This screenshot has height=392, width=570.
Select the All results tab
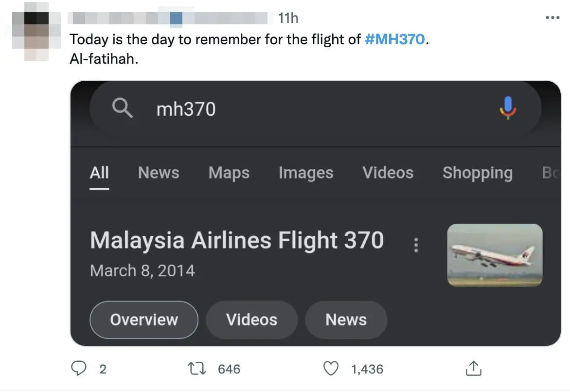[99, 173]
